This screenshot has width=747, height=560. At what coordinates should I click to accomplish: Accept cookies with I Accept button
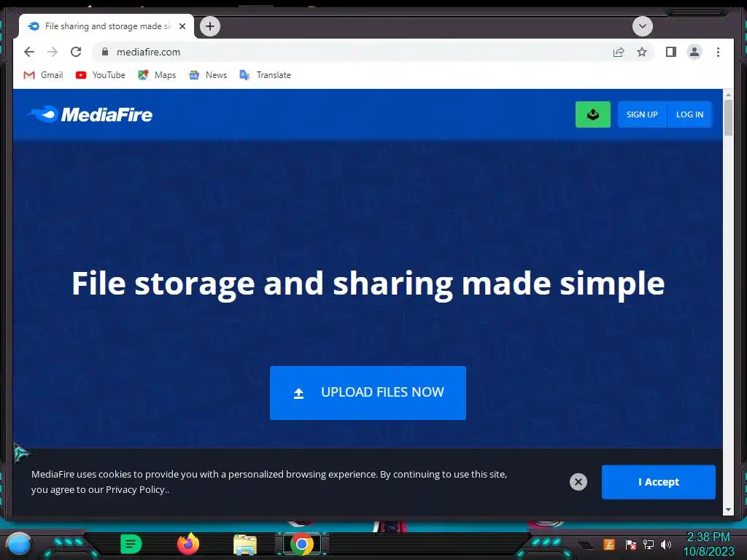(659, 482)
